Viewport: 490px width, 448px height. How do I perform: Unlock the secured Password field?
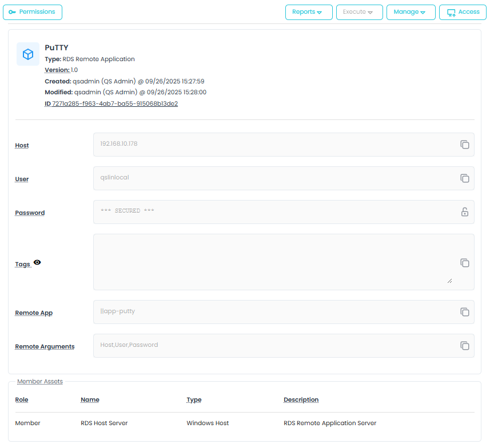coord(465,212)
